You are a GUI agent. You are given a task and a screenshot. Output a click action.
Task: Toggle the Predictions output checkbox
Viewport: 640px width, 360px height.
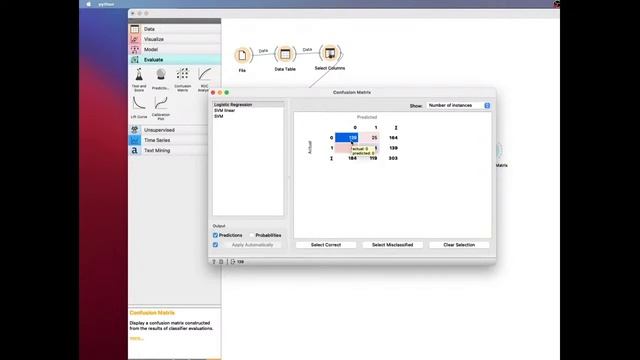click(215, 235)
